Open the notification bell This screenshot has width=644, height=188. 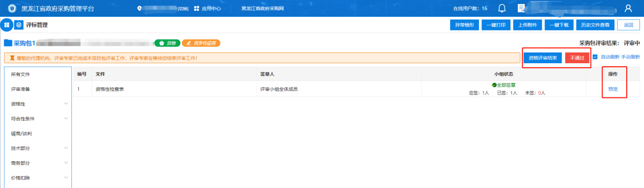pyautogui.click(x=502, y=9)
